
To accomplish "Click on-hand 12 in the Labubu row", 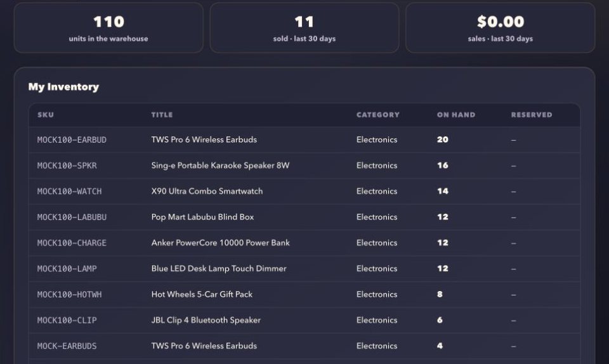I will pos(442,217).
